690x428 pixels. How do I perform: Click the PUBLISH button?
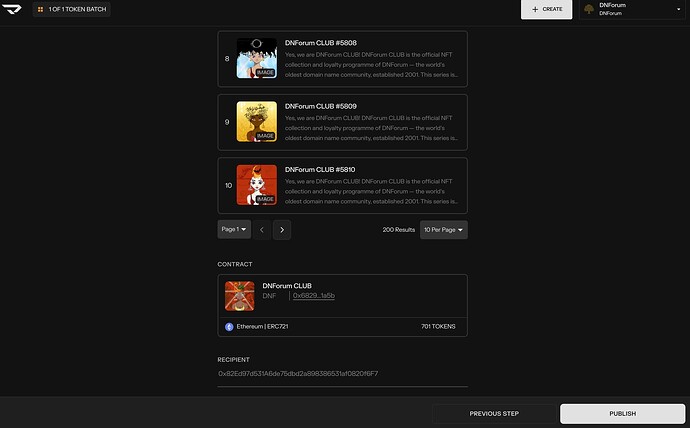pyautogui.click(x=623, y=414)
